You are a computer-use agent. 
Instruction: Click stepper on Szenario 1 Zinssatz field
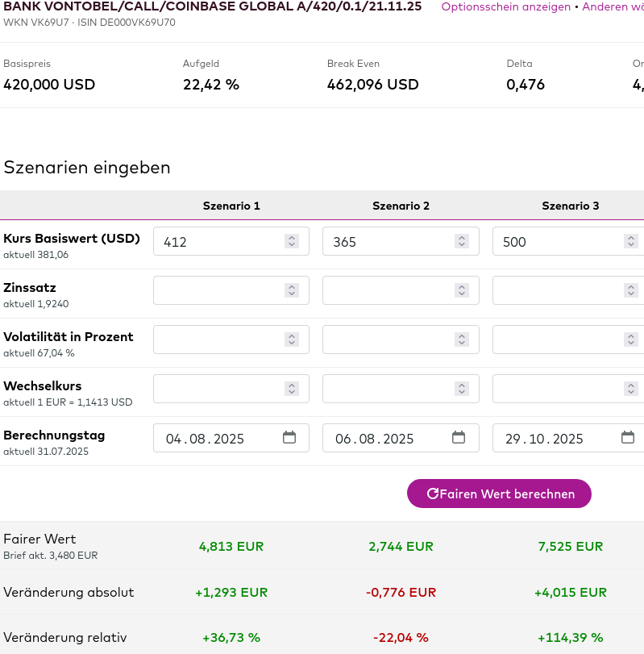click(x=292, y=290)
